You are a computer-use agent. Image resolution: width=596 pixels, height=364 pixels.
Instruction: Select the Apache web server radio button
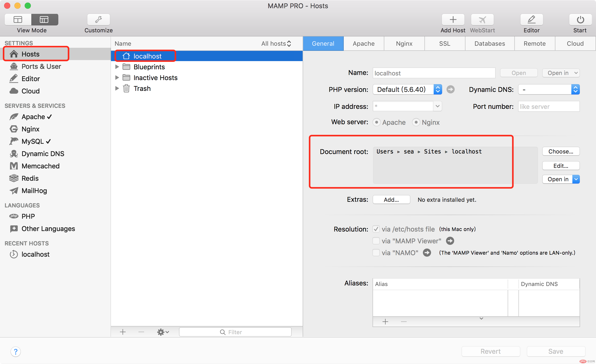coord(376,122)
